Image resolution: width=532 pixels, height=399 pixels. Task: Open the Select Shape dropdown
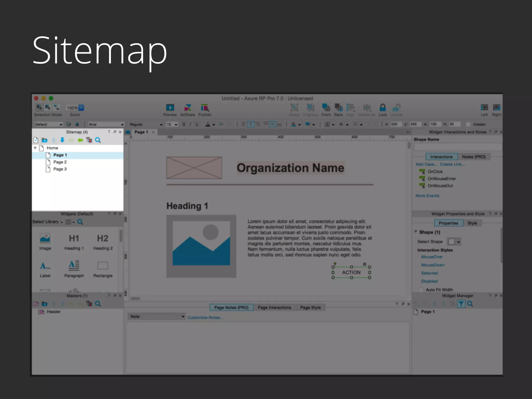(x=454, y=242)
